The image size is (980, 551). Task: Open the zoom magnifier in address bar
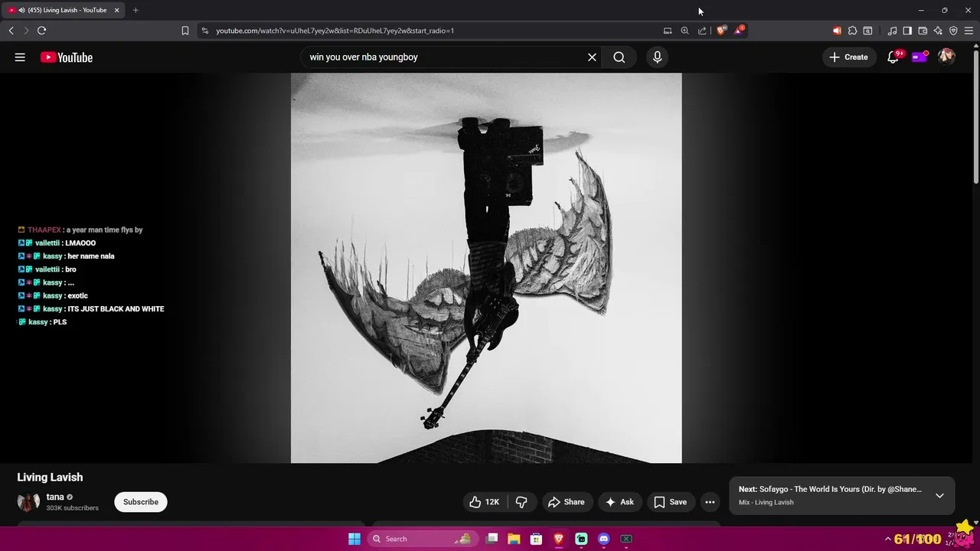[x=684, y=31]
